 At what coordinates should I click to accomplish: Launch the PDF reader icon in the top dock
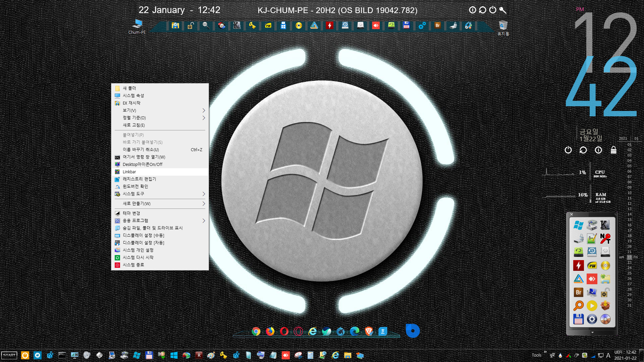tap(268, 25)
